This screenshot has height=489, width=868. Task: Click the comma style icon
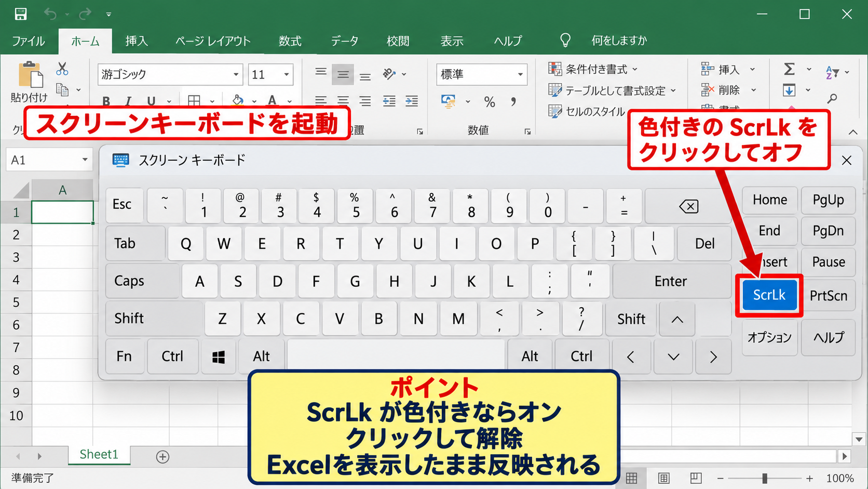pyautogui.click(x=513, y=102)
